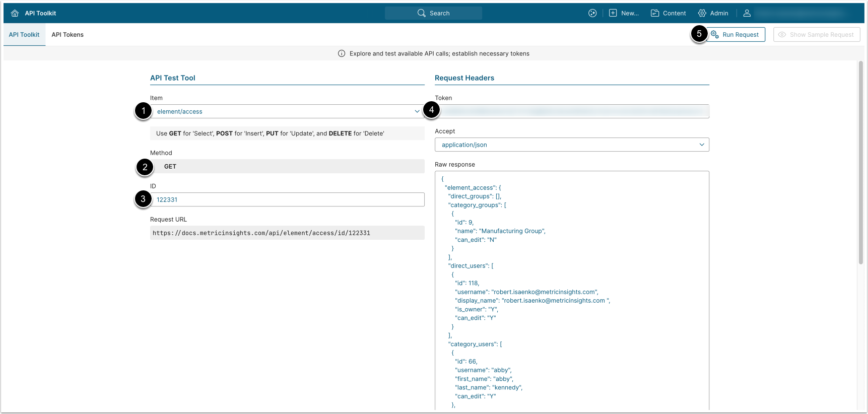
Task: Click the Show Sample Request button
Action: tap(817, 35)
